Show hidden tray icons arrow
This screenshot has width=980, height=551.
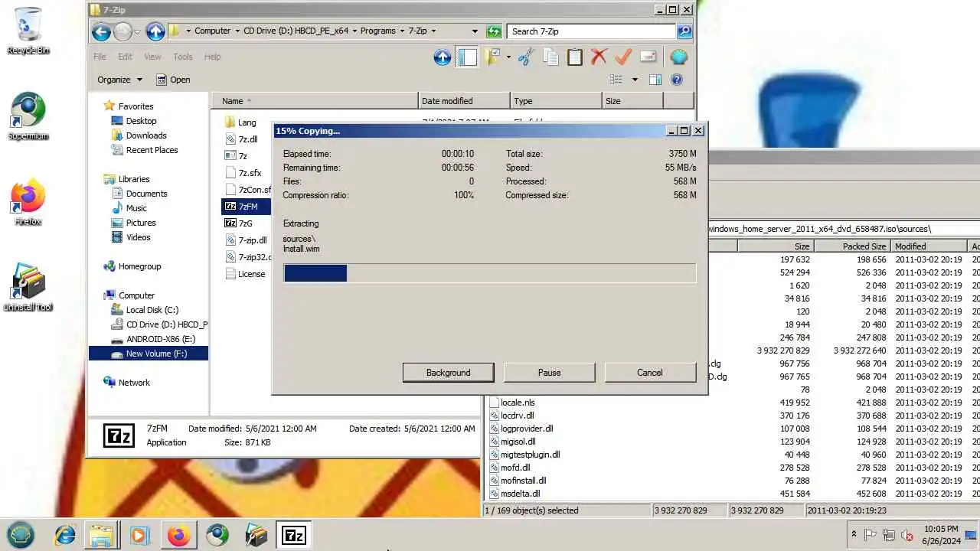click(x=854, y=535)
